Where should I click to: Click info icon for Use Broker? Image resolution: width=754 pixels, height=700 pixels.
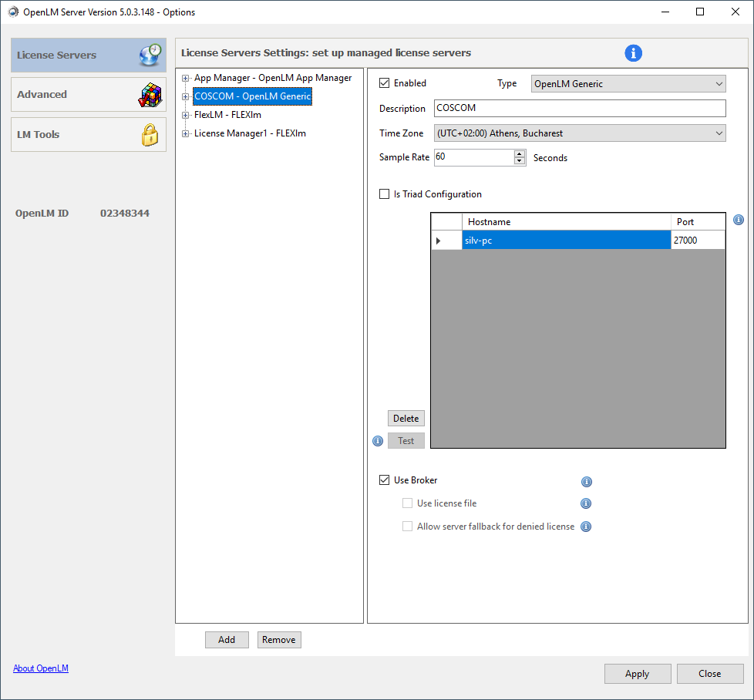tap(586, 482)
